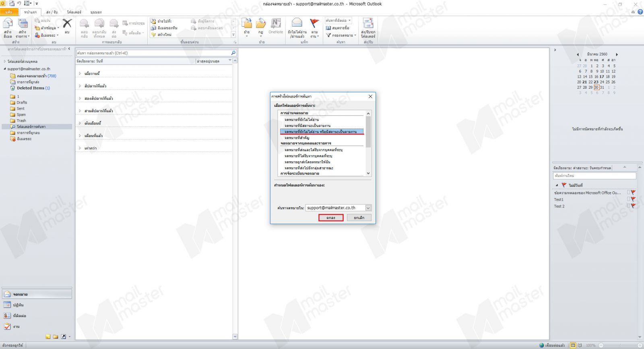Click the Follow Up (ตามงาน) flag icon

(x=314, y=23)
